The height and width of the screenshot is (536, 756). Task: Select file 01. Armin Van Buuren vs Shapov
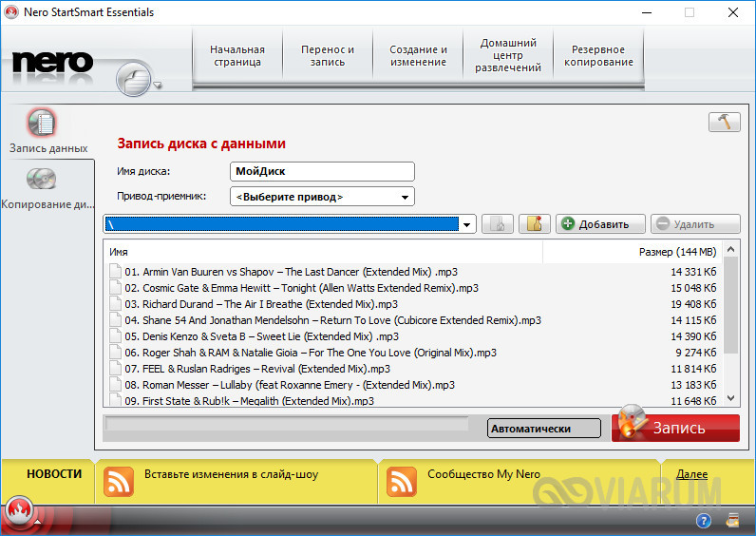click(x=291, y=272)
